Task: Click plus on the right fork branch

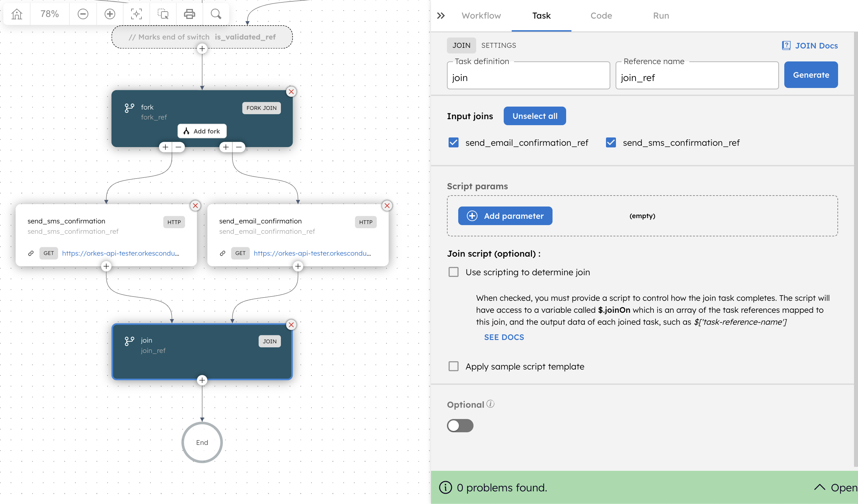Action: tap(226, 147)
